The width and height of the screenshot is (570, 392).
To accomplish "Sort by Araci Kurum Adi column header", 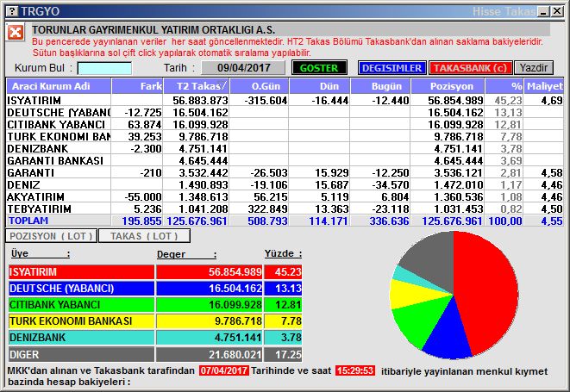I will 59,86.
